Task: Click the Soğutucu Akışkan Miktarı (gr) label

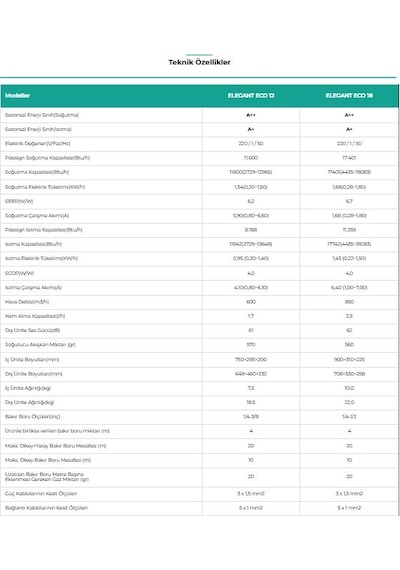Action: tap(40, 345)
